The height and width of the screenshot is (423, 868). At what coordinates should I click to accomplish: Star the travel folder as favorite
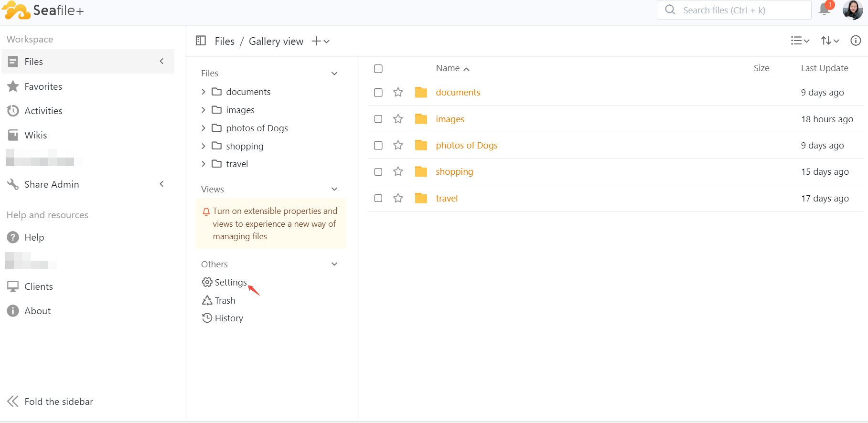398,198
